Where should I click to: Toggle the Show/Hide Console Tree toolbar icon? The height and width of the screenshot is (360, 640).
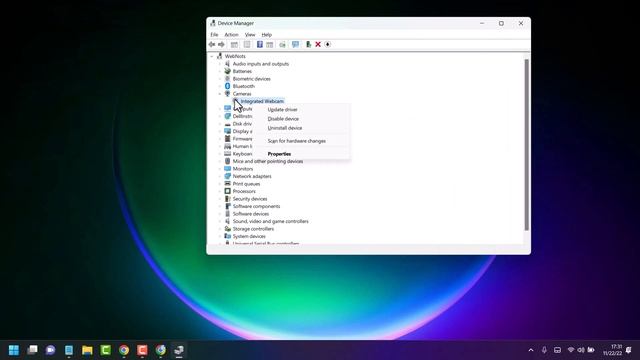(234, 44)
